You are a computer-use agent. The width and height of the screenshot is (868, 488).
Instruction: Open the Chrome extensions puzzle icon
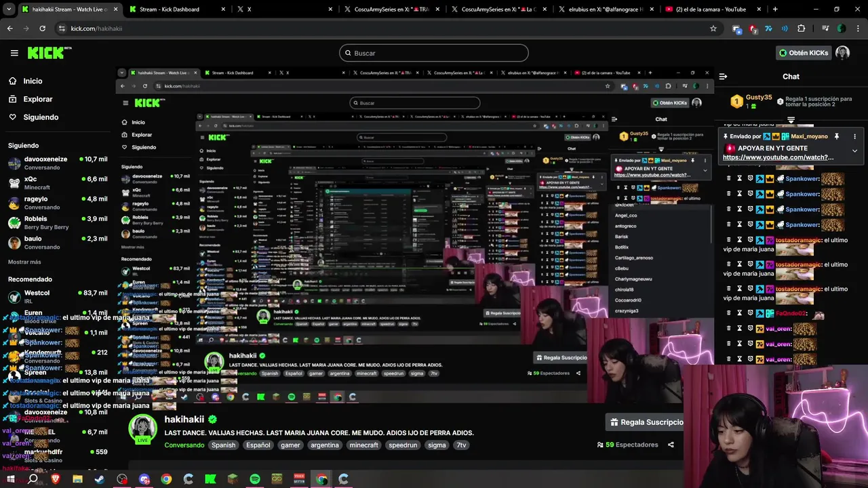[802, 28]
